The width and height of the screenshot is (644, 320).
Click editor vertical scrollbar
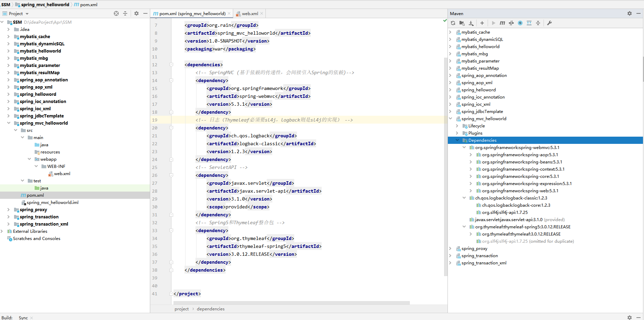(x=446, y=167)
